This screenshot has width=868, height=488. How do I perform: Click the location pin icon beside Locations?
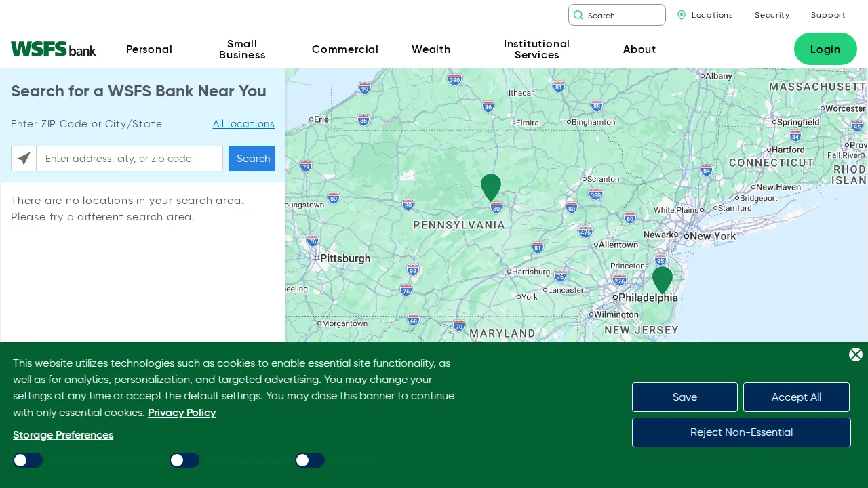682,15
